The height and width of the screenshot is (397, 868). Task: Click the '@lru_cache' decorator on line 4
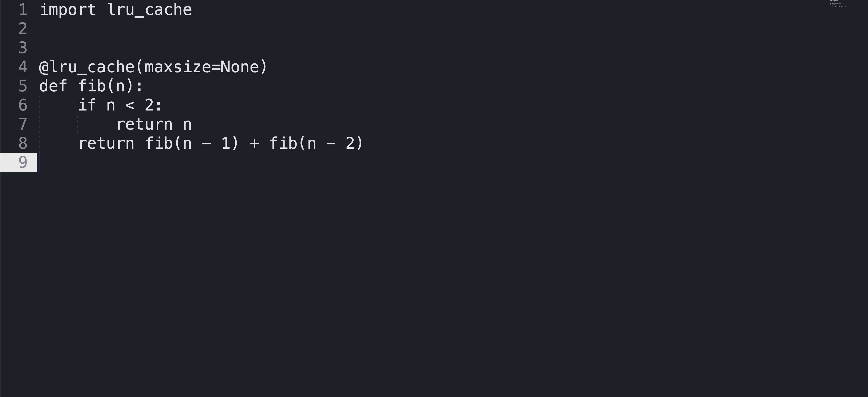coord(87,67)
